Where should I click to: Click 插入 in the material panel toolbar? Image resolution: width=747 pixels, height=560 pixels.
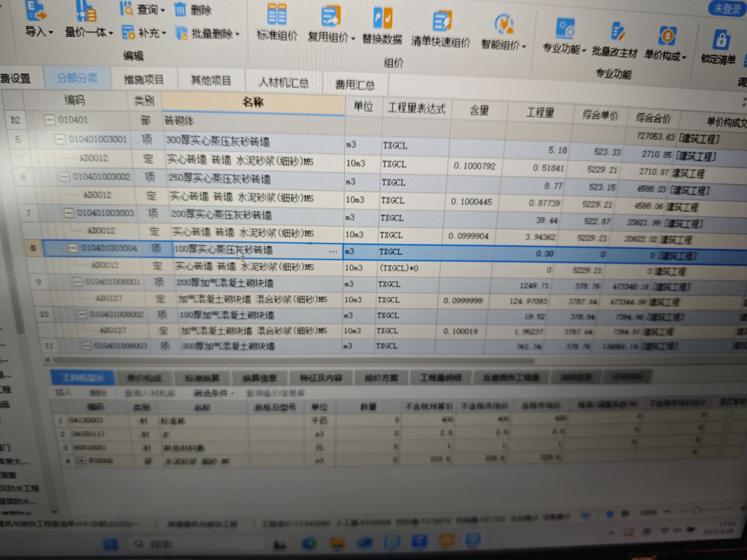63,392
